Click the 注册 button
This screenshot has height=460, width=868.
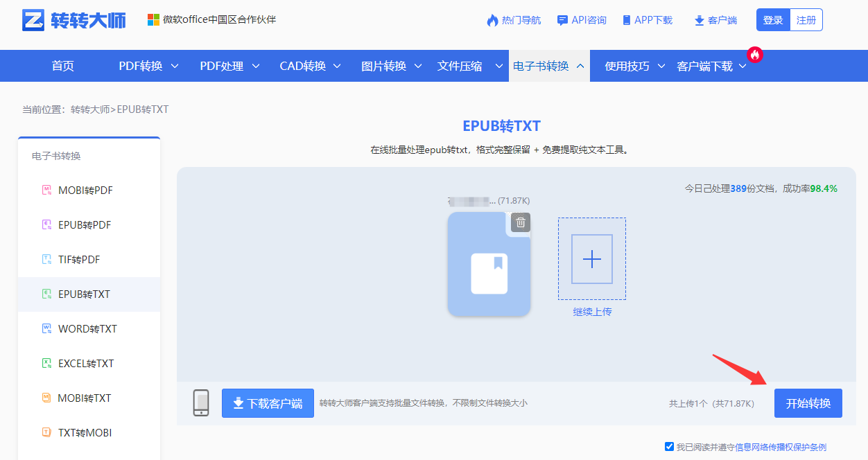click(x=806, y=20)
